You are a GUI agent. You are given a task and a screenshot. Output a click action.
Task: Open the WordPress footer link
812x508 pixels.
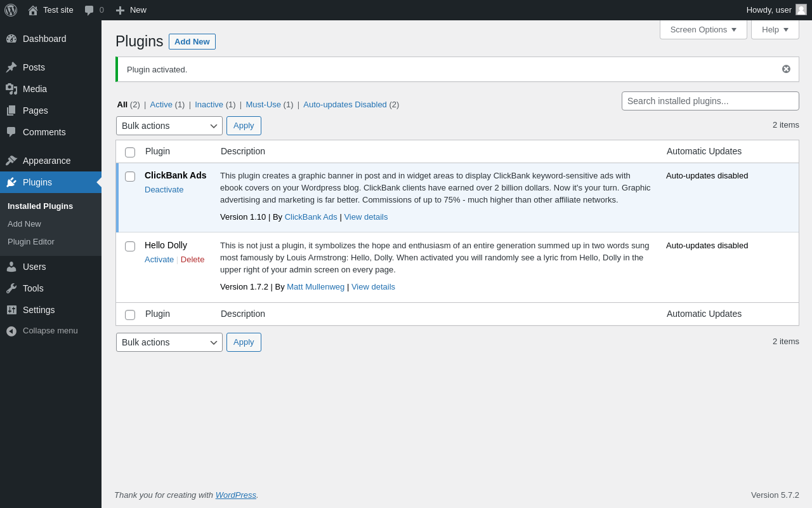coord(236,495)
